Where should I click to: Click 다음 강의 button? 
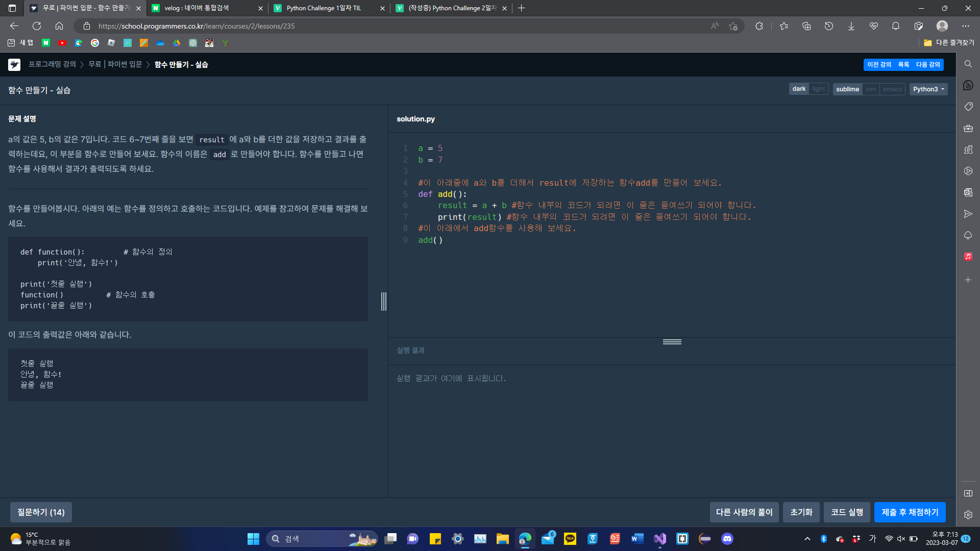927,65
